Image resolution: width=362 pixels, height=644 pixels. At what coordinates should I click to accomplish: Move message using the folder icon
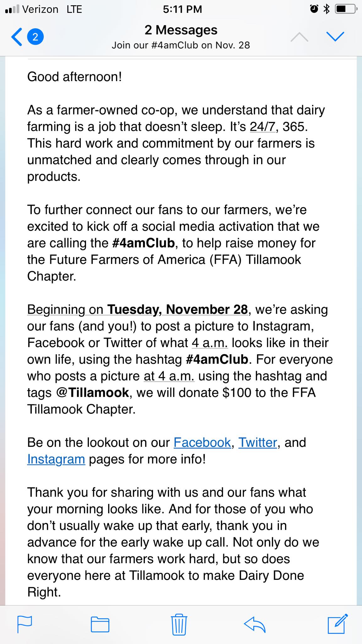100,624
